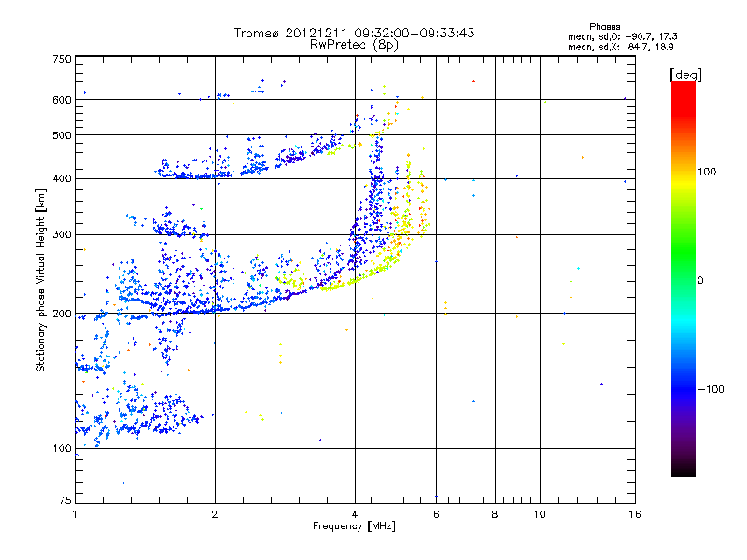Click the 'Phases' header text
The image size is (747, 560).
[604, 27]
